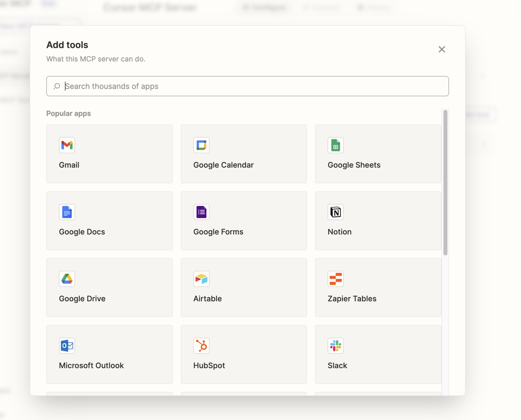Click the Google Sheets label text
Viewport: 521px width, 420px height.
[x=354, y=165]
